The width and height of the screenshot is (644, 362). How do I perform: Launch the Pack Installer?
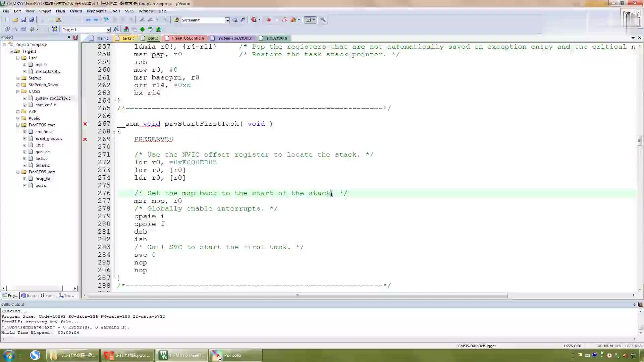pyautogui.click(x=159, y=29)
